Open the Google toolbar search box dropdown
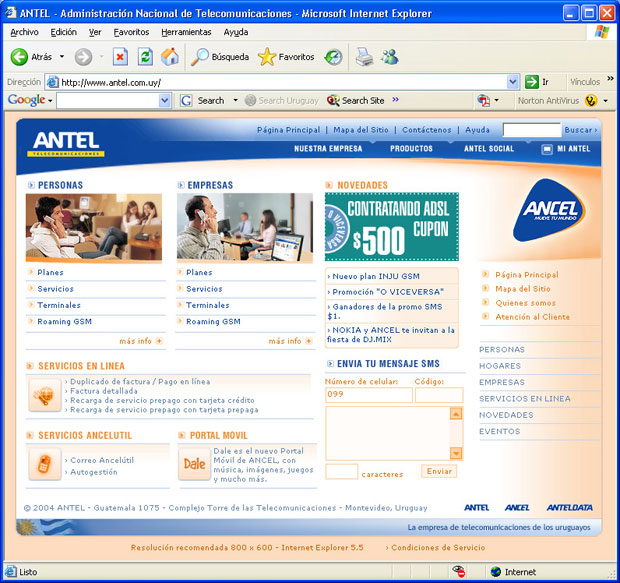Screen dimensions: 620x583 [x=166, y=100]
